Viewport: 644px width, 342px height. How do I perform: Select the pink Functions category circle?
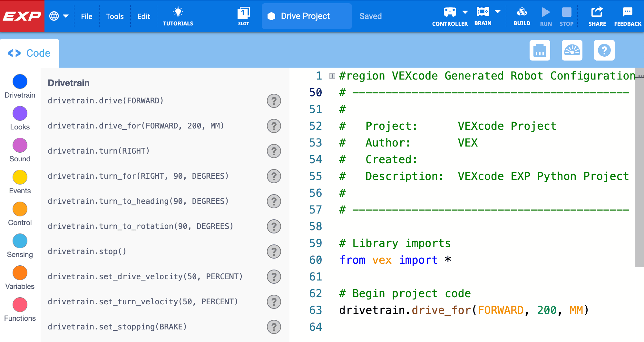[x=20, y=305]
